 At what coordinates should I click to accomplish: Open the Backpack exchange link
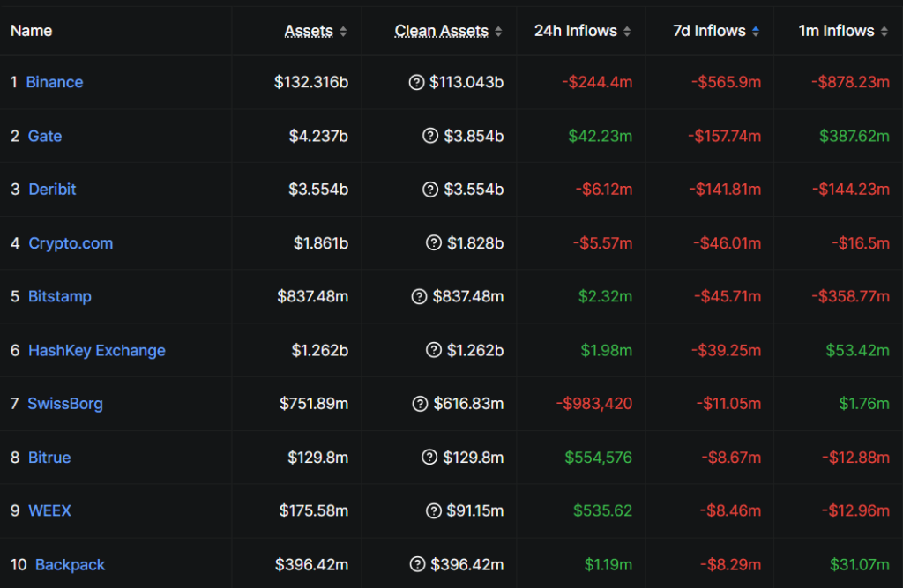(x=71, y=564)
